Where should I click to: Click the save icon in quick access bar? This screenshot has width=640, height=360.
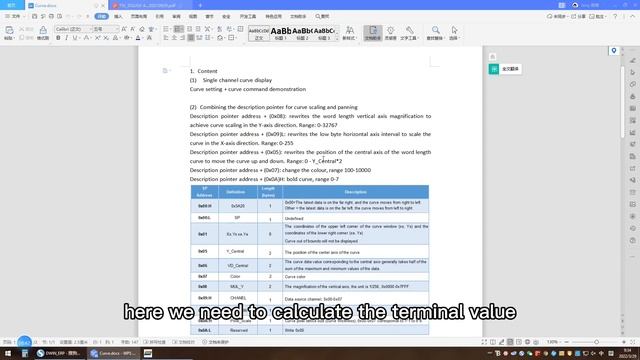pyautogui.click(x=34, y=16)
